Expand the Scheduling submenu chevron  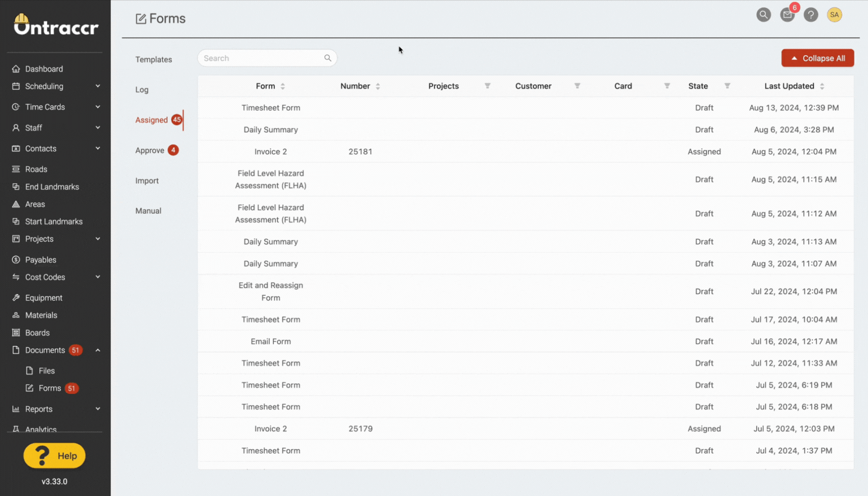[x=97, y=86]
